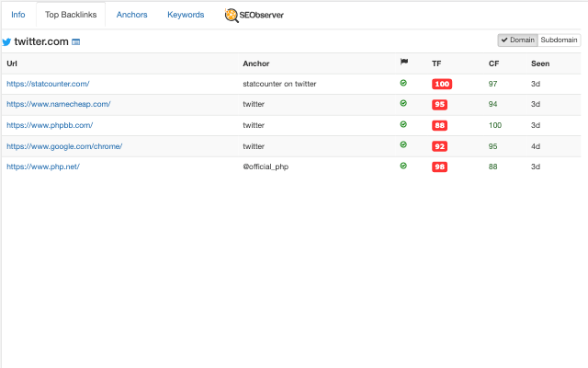
Task: Select the Domain toggle option
Action: point(517,40)
